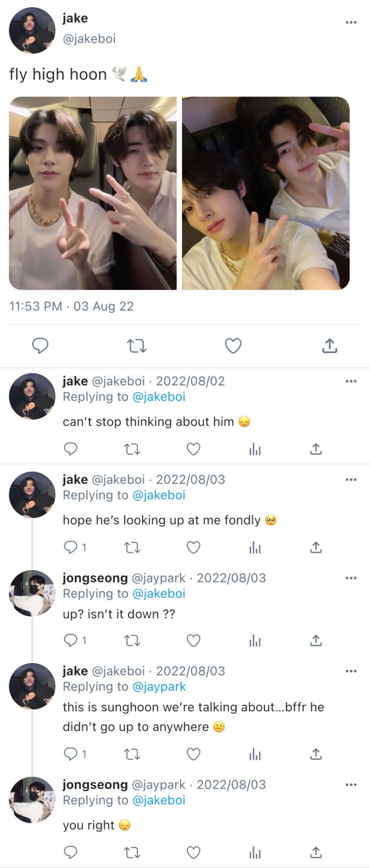Like the main 'fly high hoon' tweet
Viewport: 370px width, 868px height.
pyautogui.click(x=233, y=346)
